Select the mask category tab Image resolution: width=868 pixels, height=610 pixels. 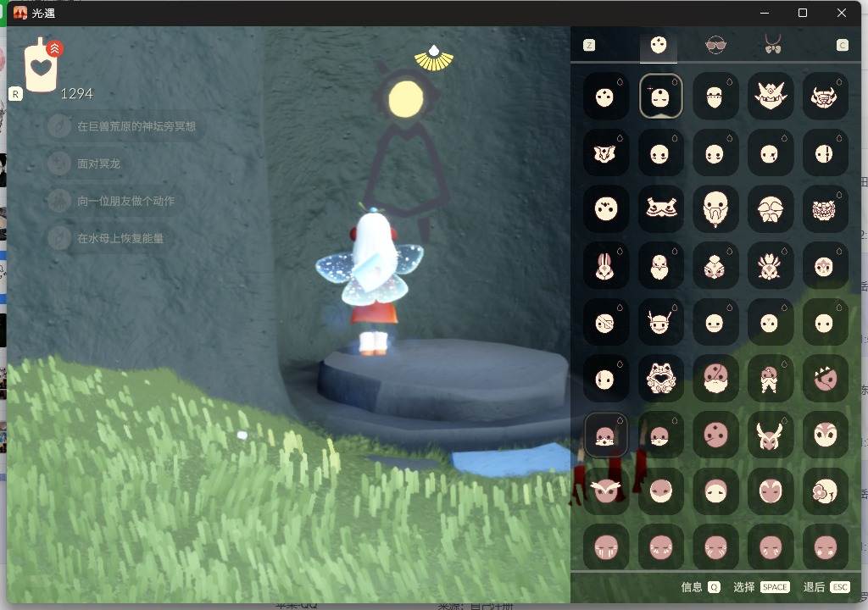point(658,45)
